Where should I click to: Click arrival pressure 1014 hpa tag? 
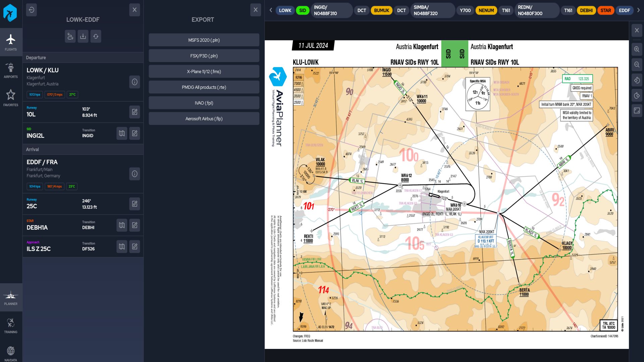click(35, 186)
